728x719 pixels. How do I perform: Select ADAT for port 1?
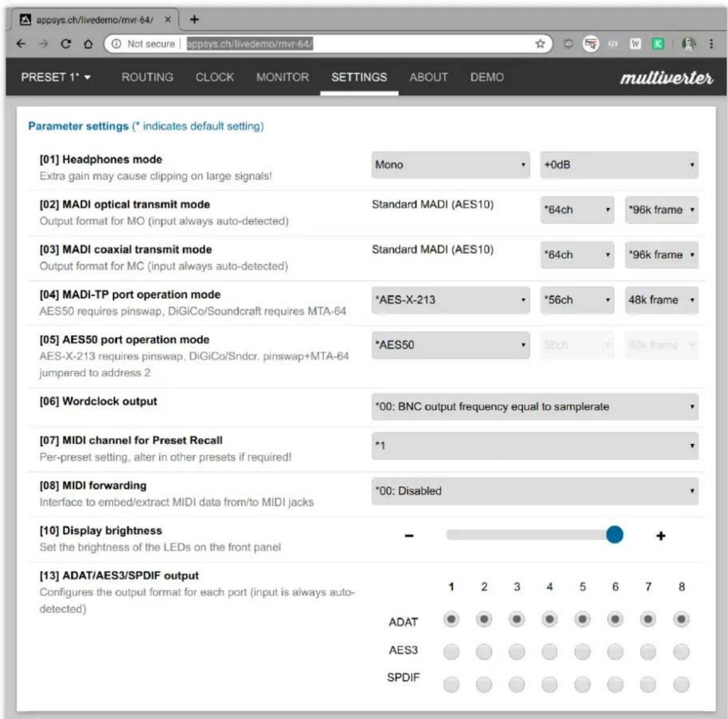(451, 619)
